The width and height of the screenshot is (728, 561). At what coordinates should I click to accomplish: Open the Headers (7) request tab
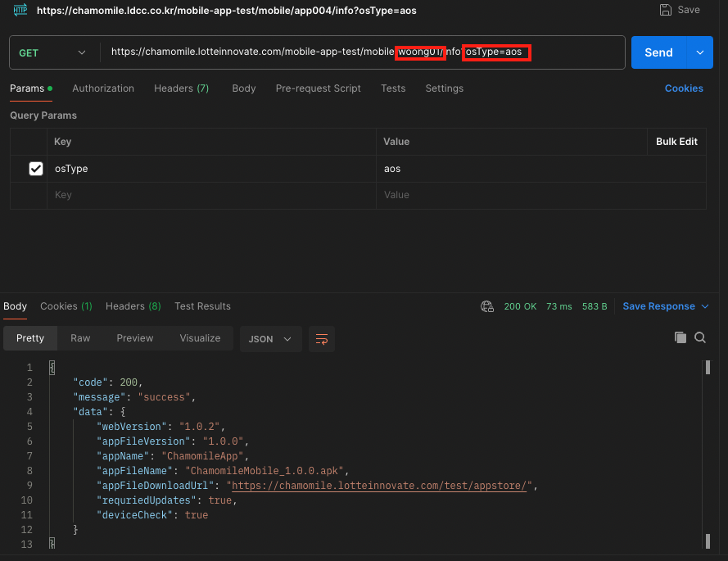coord(181,88)
